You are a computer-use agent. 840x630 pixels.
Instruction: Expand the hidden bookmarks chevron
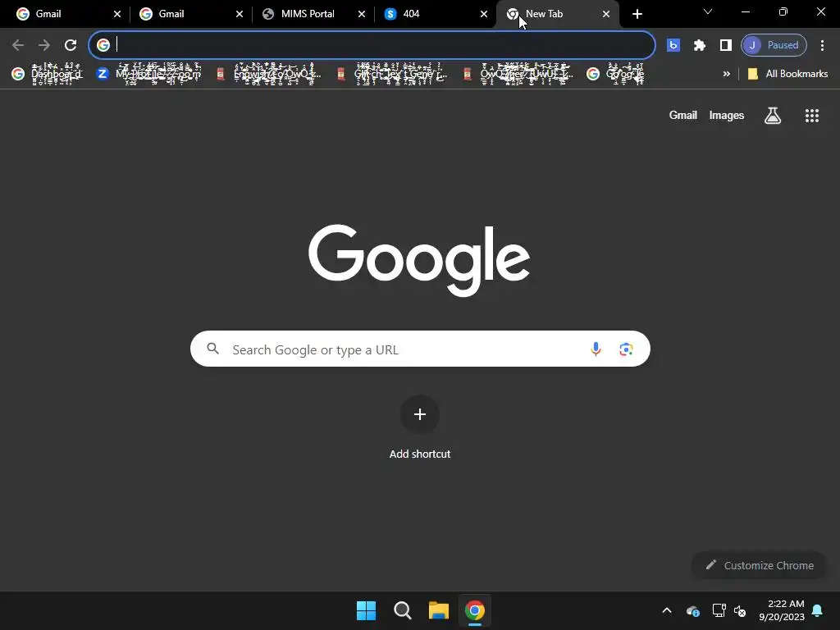pyautogui.click(x=727, y=74)
